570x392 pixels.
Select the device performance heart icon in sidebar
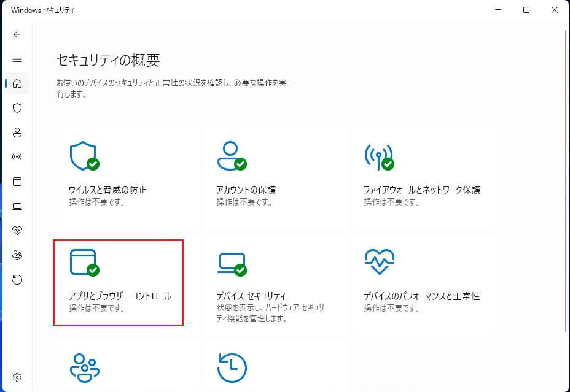click(x=17, y=230)
